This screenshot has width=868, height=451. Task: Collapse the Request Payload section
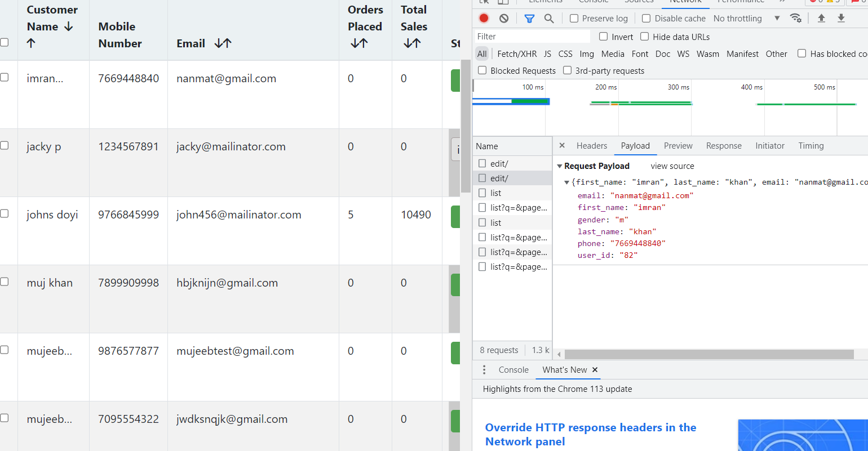pyautogui.click(x=560, y=166)
